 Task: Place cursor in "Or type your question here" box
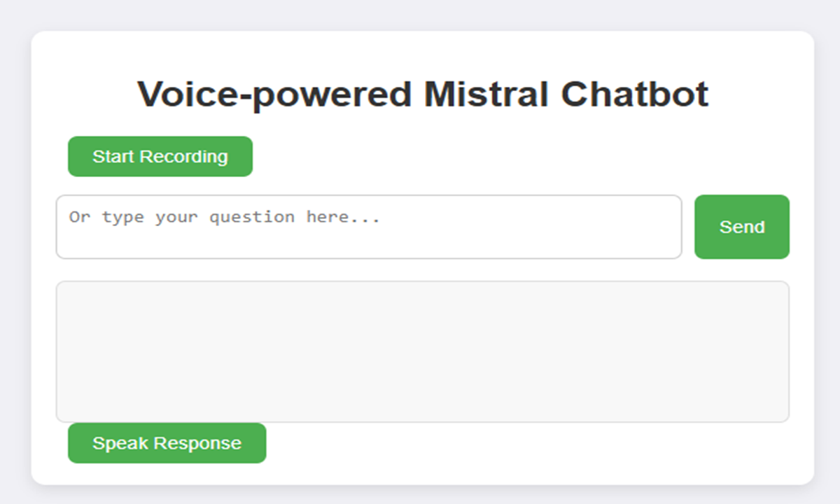tap(369, 227)
